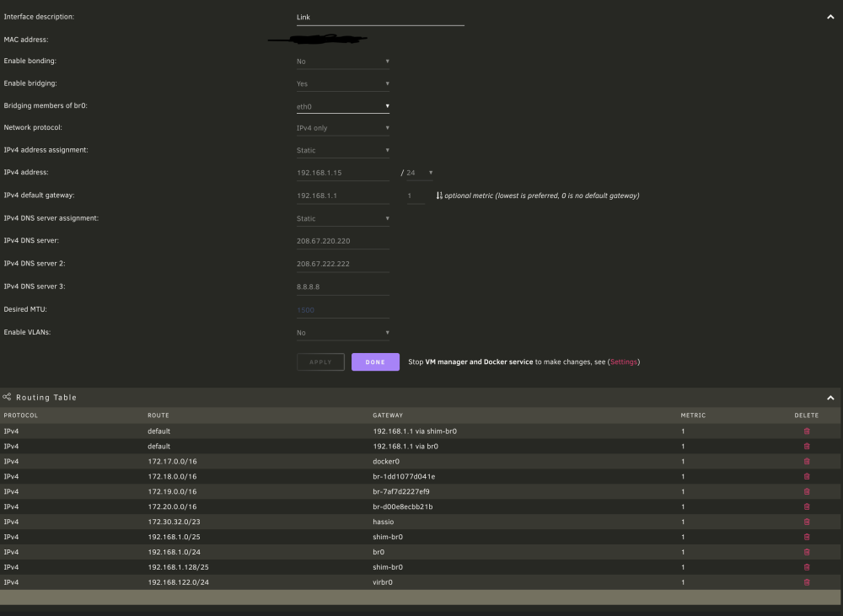The image size is (843, 616).
Task: Click the METRIC column header
Action: tap(693, 415)
